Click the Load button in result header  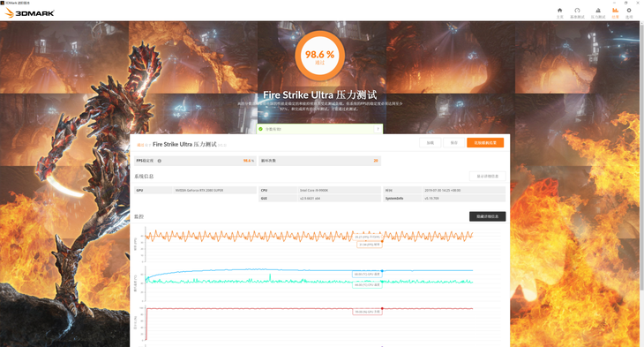430,143
